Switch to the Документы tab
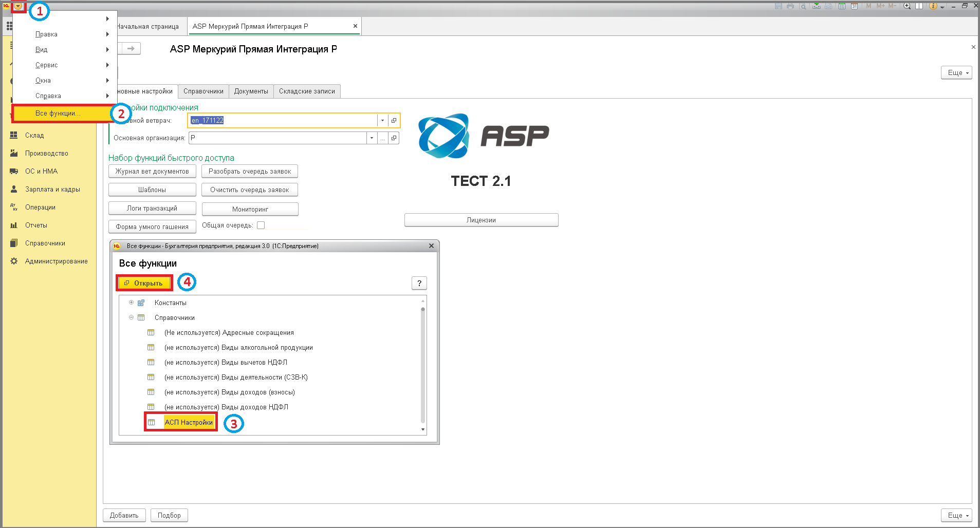The image size is (980, 528). pos(251,91)
